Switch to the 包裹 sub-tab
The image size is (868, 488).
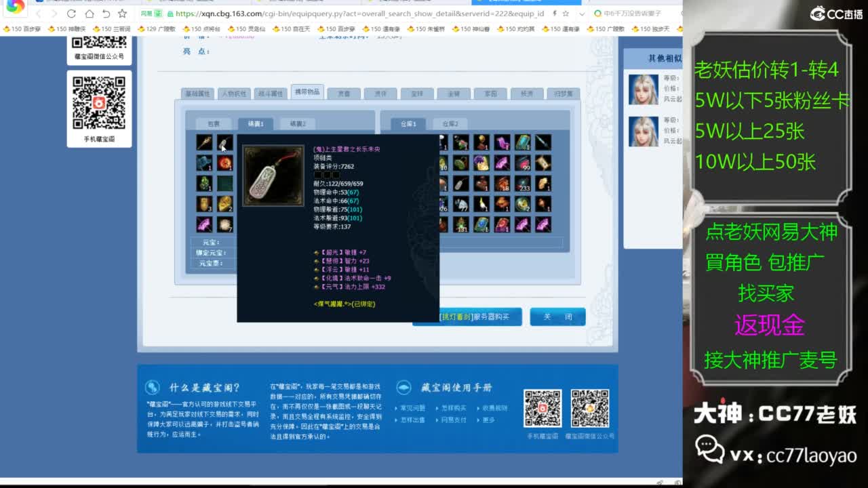pos(214,124)
